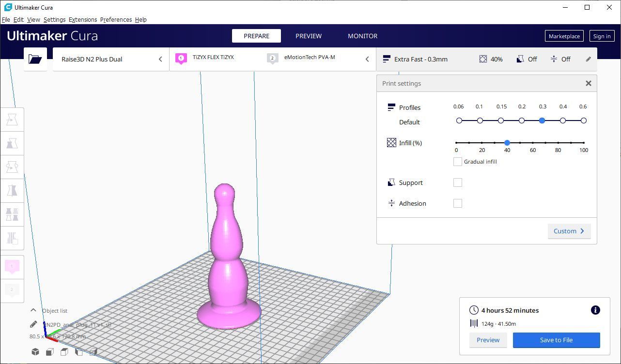
Task: Assign model to extruder 2 in left toolbar
Action: (x=12, y=290)
